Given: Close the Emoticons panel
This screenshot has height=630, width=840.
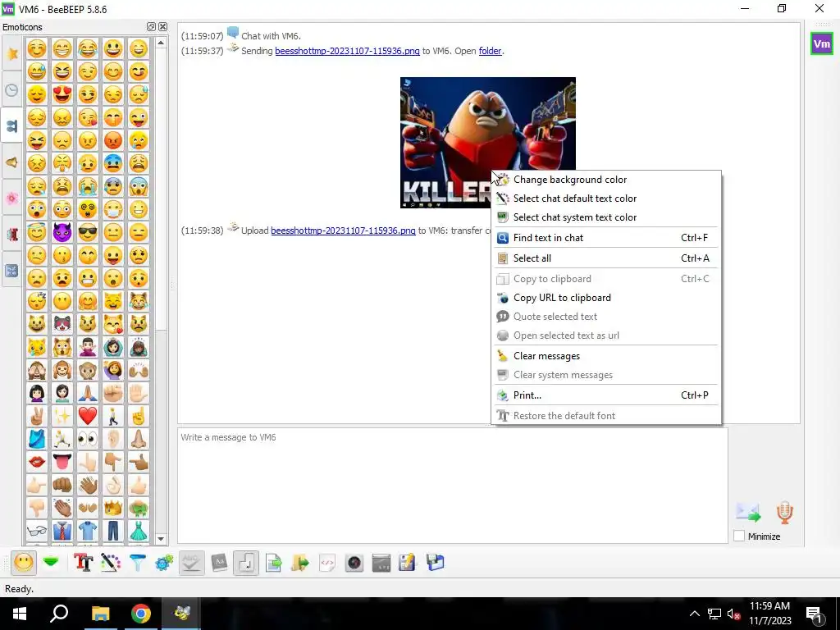Looking at the screenshot, I should coord(163,27).
